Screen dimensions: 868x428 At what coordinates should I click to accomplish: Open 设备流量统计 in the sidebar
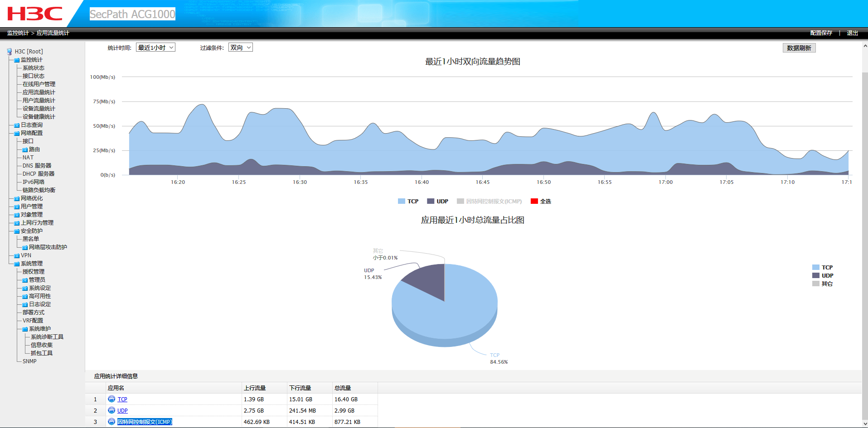[x=39, y=109]
